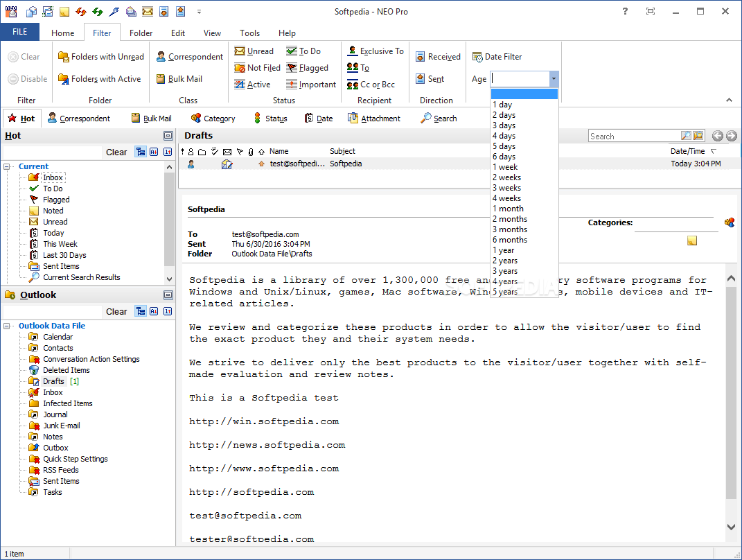Open the Date Filter

(497, 56)
